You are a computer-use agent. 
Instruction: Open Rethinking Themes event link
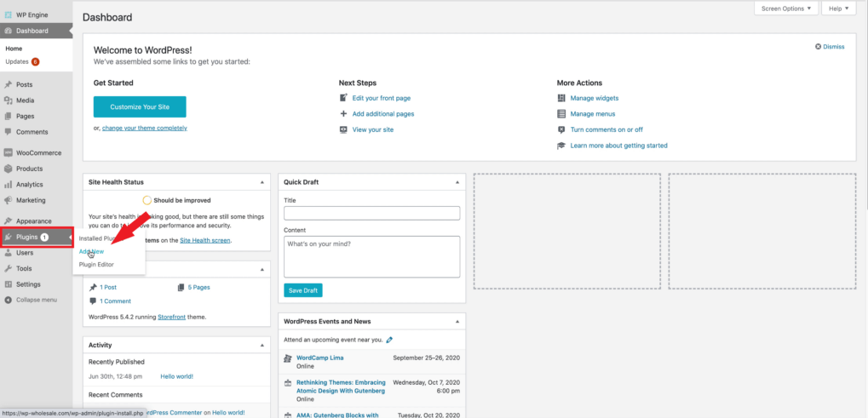(x=341, y=387)
